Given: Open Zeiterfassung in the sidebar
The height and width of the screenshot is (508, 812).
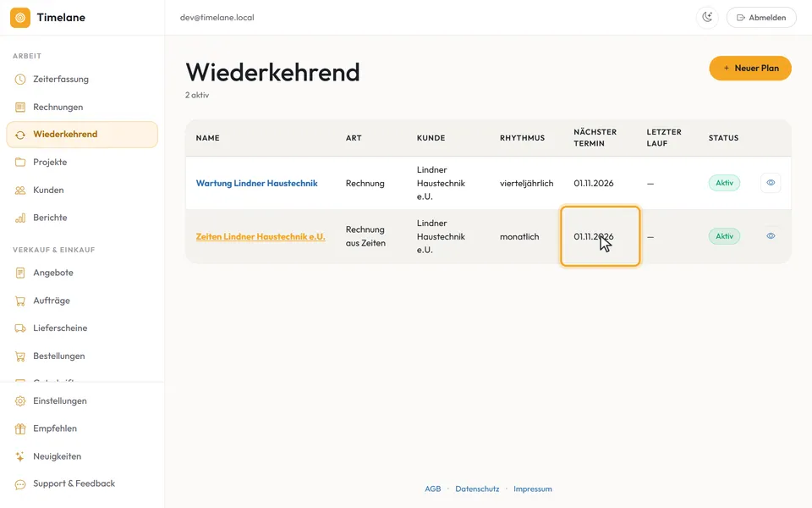Looking at the screenshot, I should click(82, 80).
